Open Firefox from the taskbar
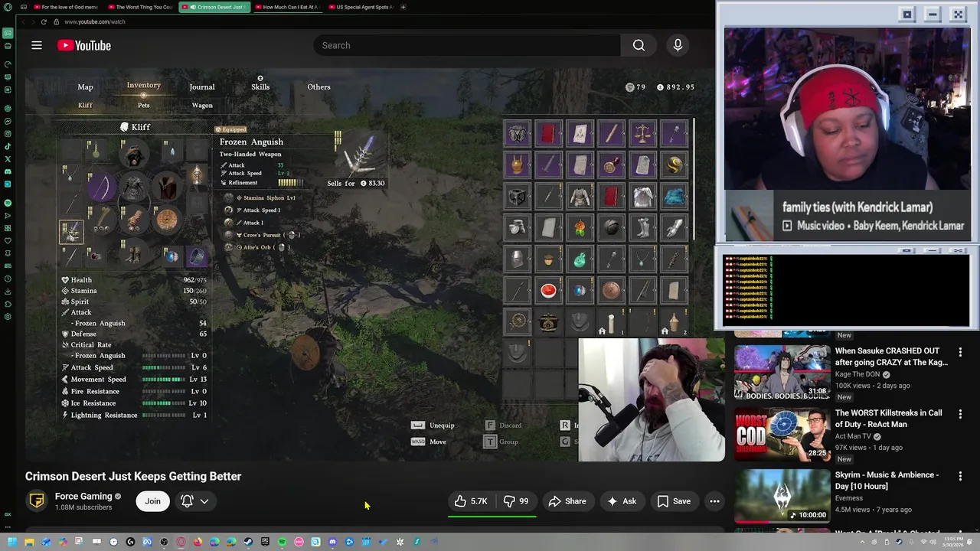 (198, 542)
